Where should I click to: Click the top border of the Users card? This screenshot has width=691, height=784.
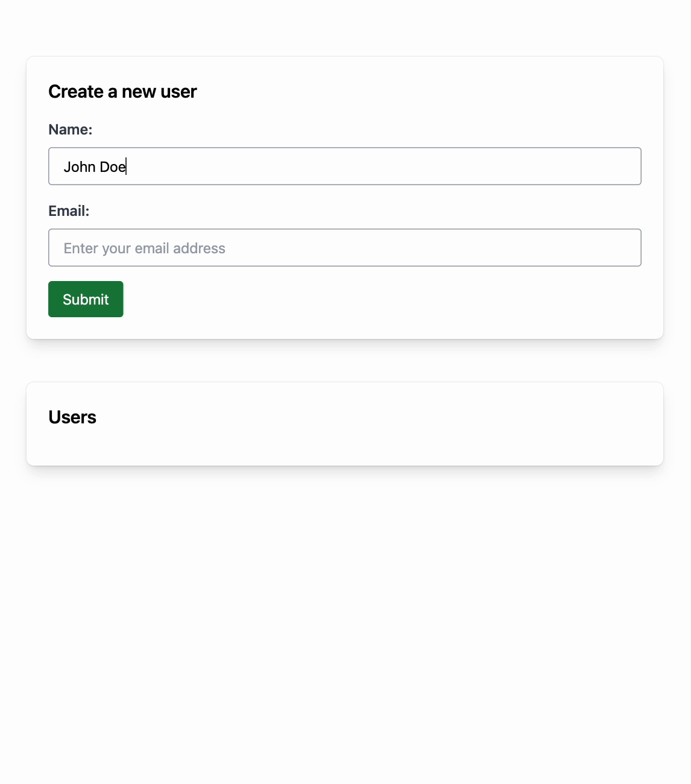point(344,382)
